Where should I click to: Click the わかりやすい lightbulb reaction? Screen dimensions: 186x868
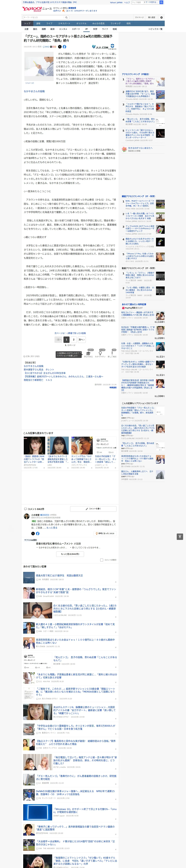(100, 354)
